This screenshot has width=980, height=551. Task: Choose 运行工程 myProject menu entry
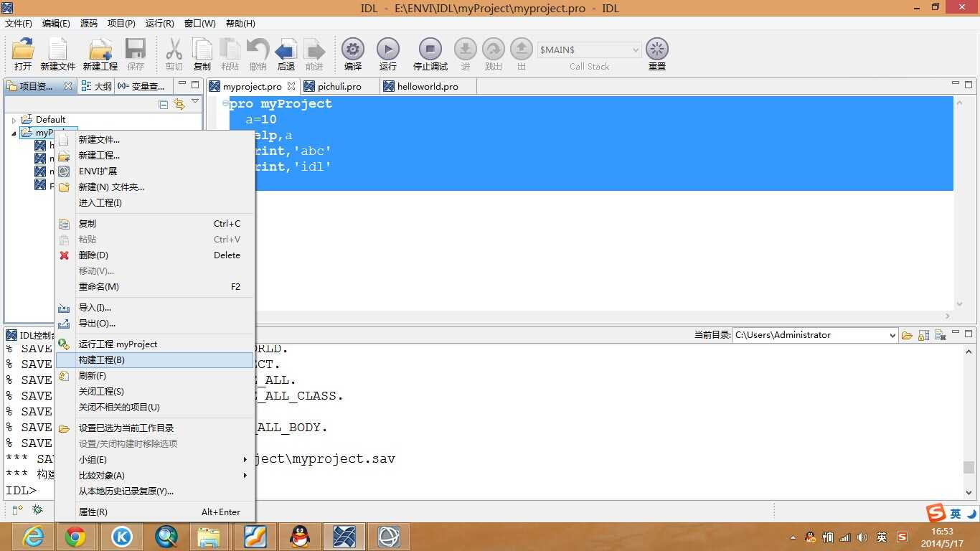coord(155,344)
